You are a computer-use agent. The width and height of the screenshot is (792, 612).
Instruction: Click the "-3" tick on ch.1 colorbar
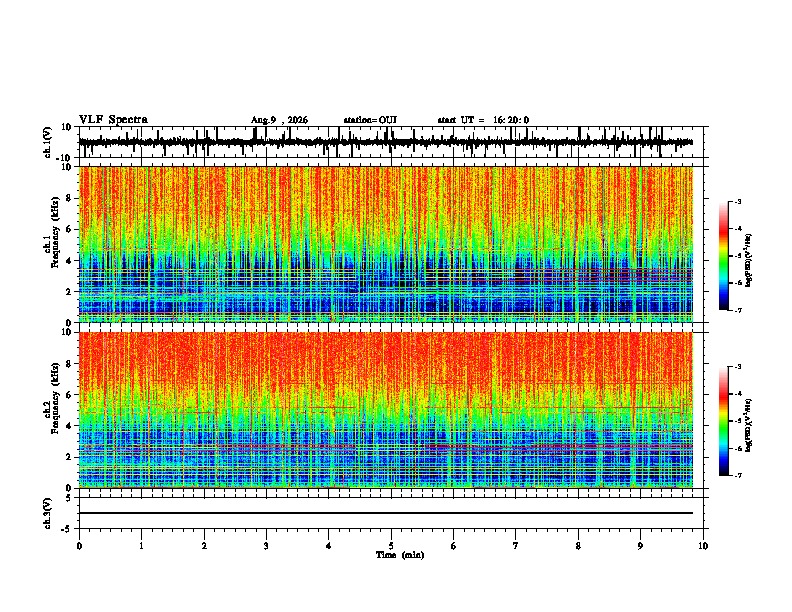(x=737, y=201)
